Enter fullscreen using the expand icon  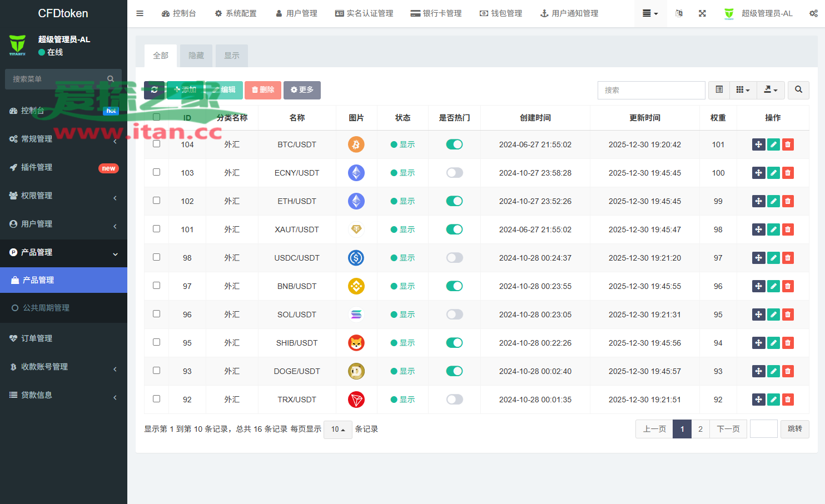pyautogui.click(x=702, y=13)
